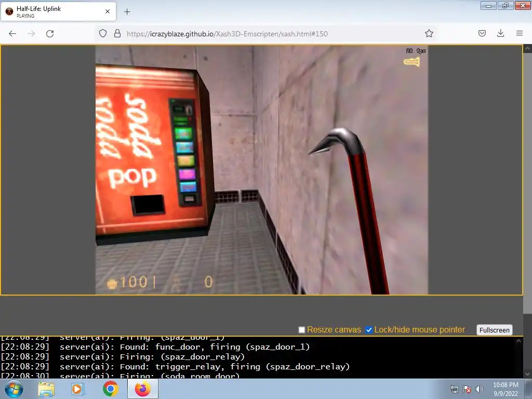Bookmark this page with the star icon
The width and height of the screenshot is (532, 399).
point(429,33)
